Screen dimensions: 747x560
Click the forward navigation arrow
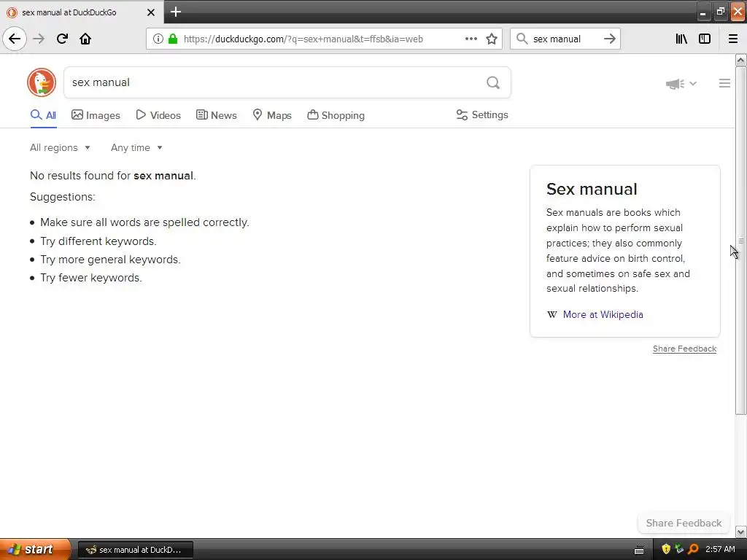pyautogui.click(x=39, y=39)
